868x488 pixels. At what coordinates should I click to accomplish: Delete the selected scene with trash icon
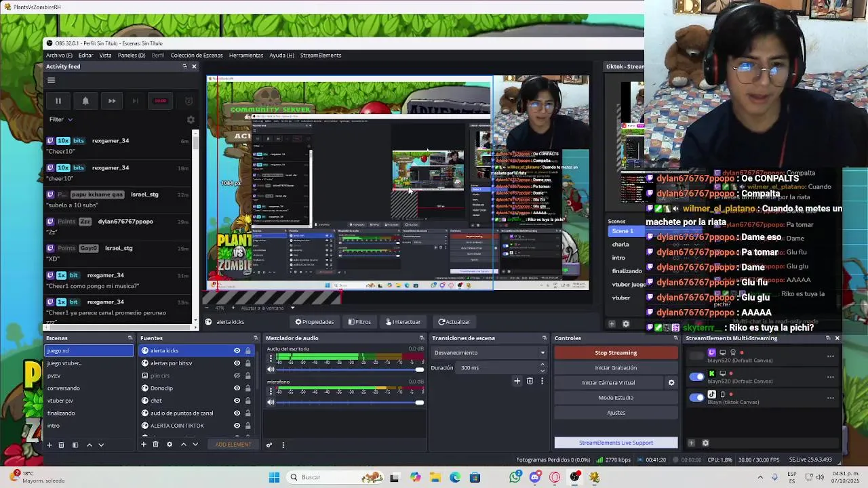[x=61, y=445]
